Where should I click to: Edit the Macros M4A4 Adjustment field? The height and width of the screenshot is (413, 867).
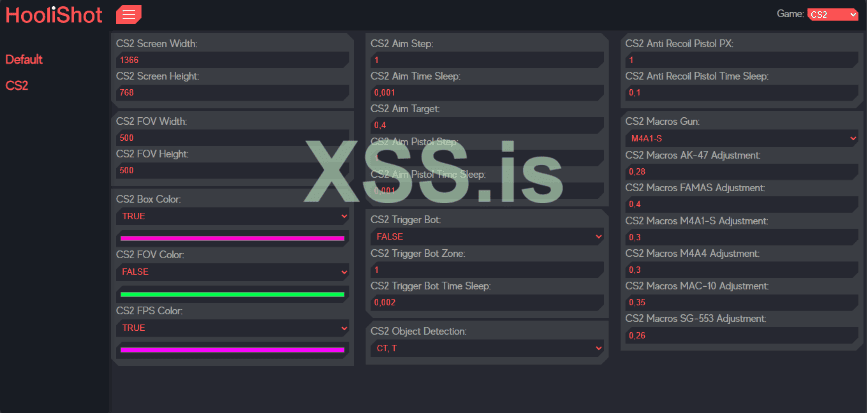coord(741,270)
